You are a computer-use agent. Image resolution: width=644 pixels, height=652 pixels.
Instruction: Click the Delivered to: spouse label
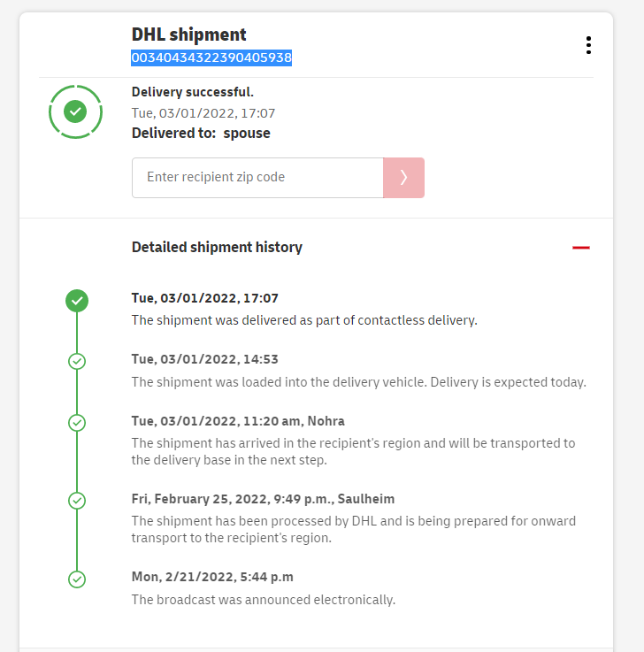201,134
